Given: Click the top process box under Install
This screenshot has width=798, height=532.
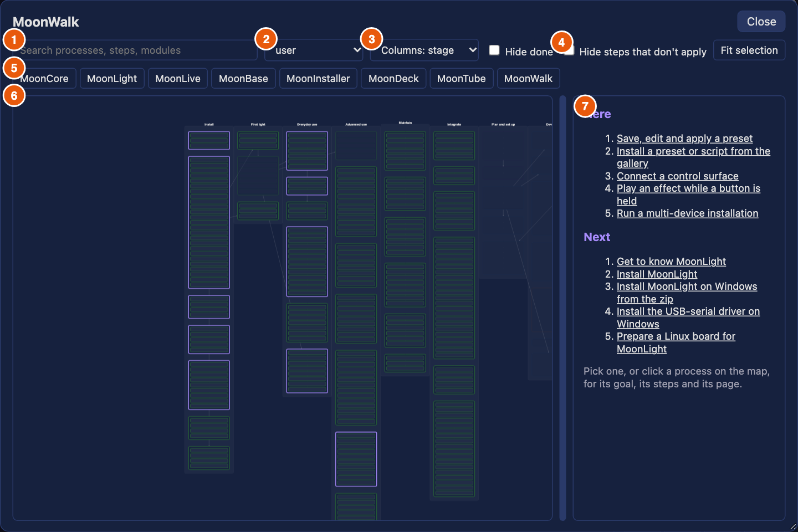Looking at the screenshot, I should 209,140.
